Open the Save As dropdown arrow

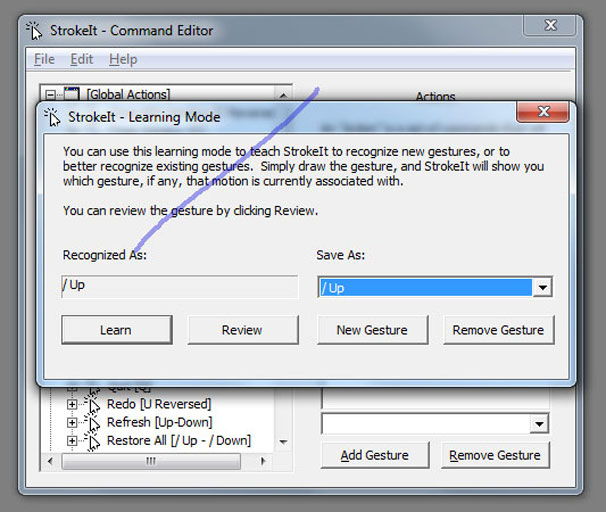(x=542, y=287)
